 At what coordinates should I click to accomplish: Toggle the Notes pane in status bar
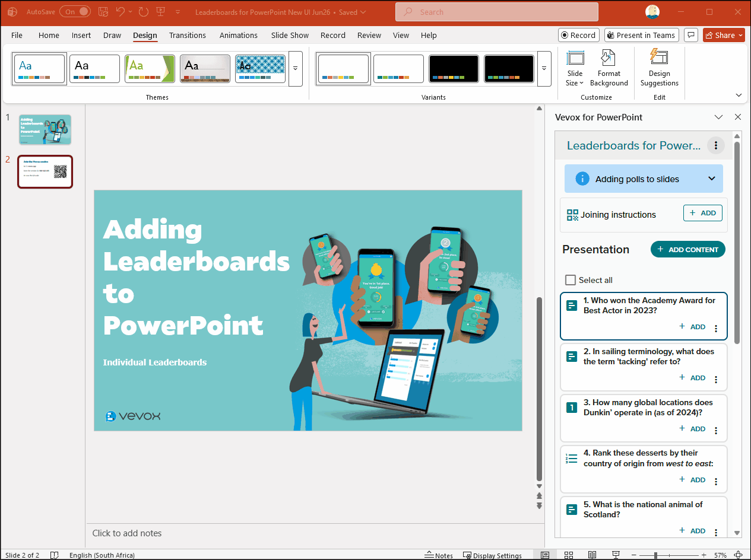(439, 555)
